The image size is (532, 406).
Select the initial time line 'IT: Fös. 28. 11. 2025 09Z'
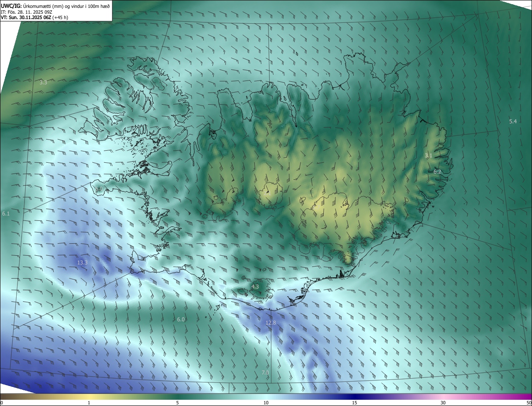point(26,12)
